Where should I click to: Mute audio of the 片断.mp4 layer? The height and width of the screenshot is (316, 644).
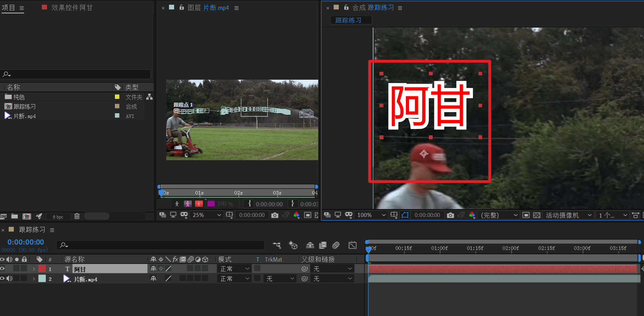[x=9, y=279]
